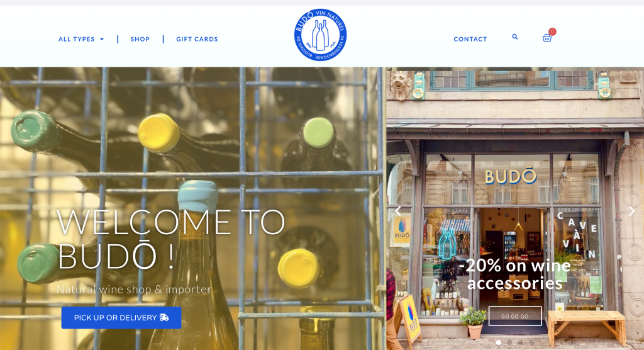Viewport: 644px width, 350px height.
Task: Click the delivery truck icon on the button
Action: [164, 317]
